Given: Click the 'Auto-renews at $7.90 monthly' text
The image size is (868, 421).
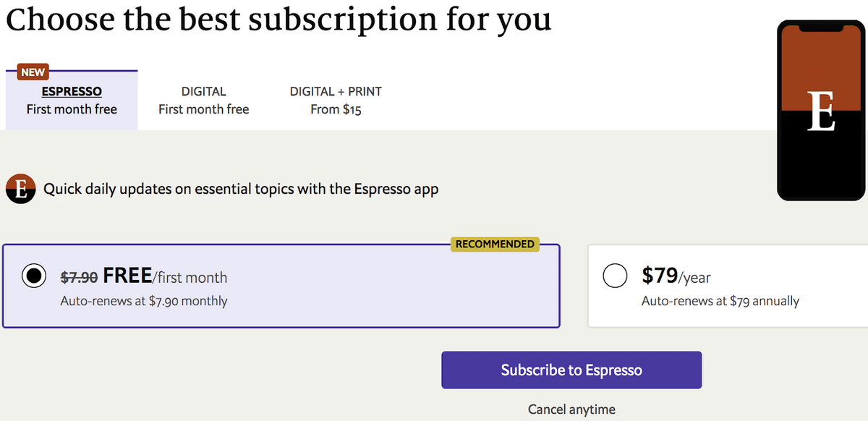Looking at the screenshot, I should [x=143, y=301].
